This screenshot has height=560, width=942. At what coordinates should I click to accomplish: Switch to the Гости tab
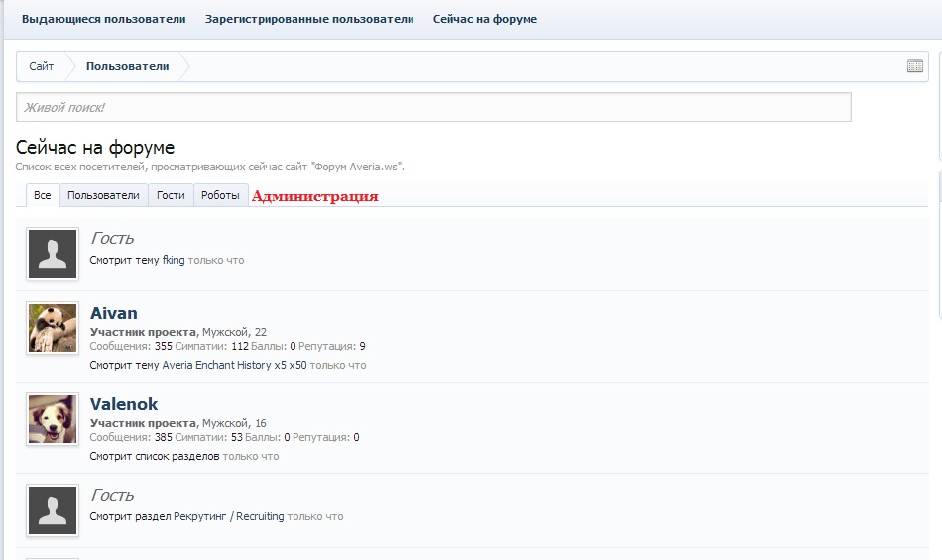tap(171, 195)
